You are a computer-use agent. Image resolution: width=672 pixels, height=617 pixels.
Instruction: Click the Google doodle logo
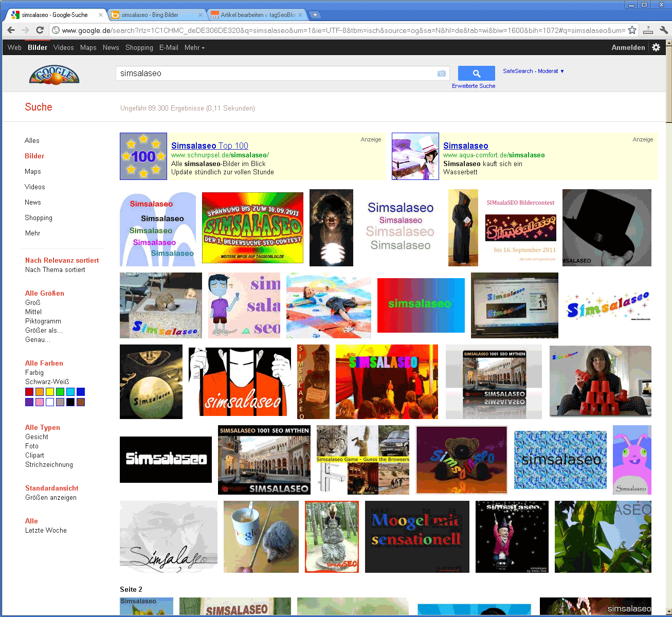[54, 75]
